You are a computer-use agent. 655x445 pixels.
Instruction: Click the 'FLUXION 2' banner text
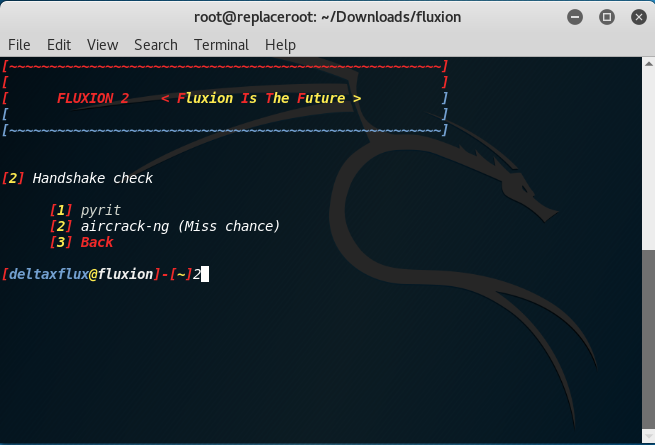pyautogui.click(x=93, y=98)
